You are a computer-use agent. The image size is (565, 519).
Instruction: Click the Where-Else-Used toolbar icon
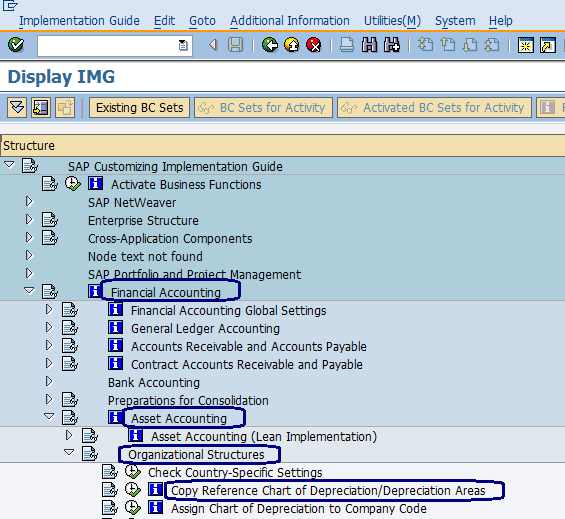(x=41, y=107)
